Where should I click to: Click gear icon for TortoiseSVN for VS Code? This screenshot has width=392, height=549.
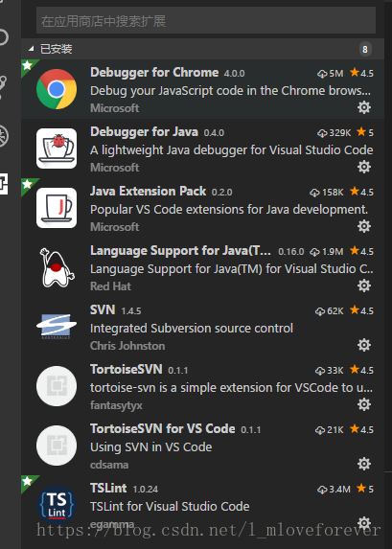(364, 464)
